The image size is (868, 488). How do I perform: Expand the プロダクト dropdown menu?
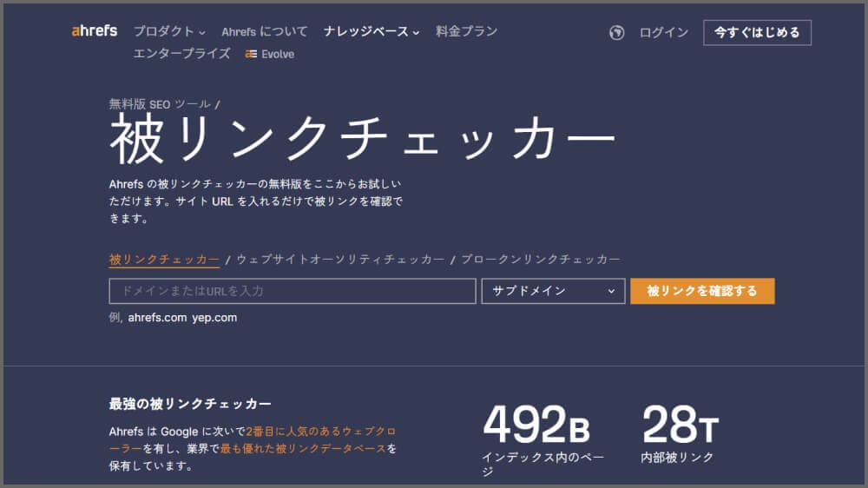point(169,31)
